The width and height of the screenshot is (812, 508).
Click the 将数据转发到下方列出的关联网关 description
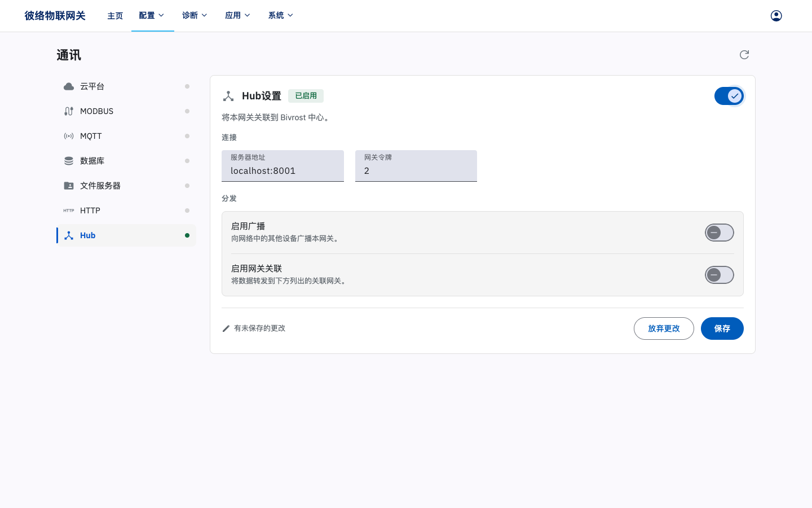pos(289,281)
